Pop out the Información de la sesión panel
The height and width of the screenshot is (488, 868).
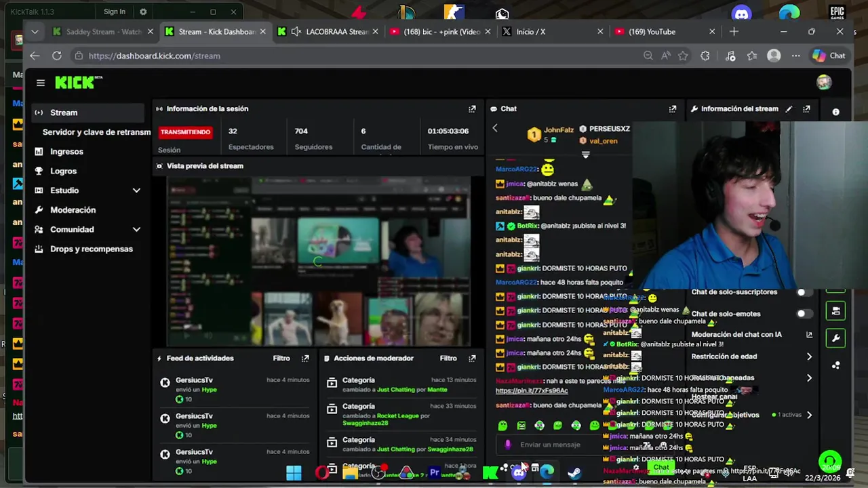click(x=472, y=108)
